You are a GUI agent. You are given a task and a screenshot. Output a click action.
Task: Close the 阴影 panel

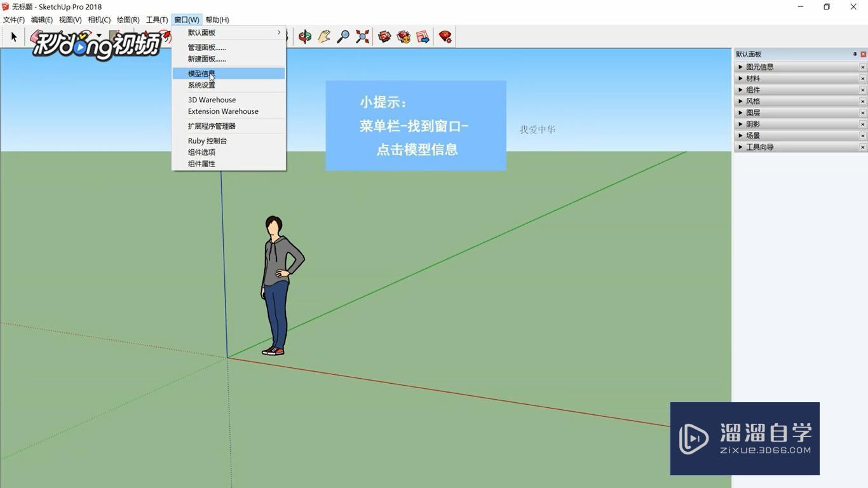click(x=863, y=124)
